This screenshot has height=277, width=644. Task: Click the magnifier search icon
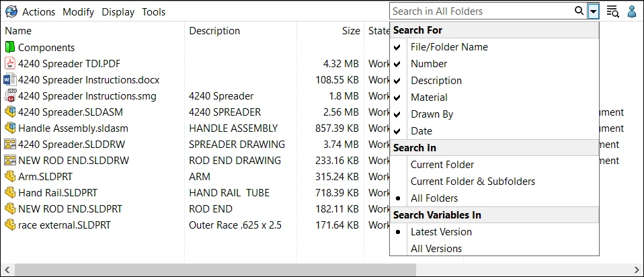(x=579, y=11)
